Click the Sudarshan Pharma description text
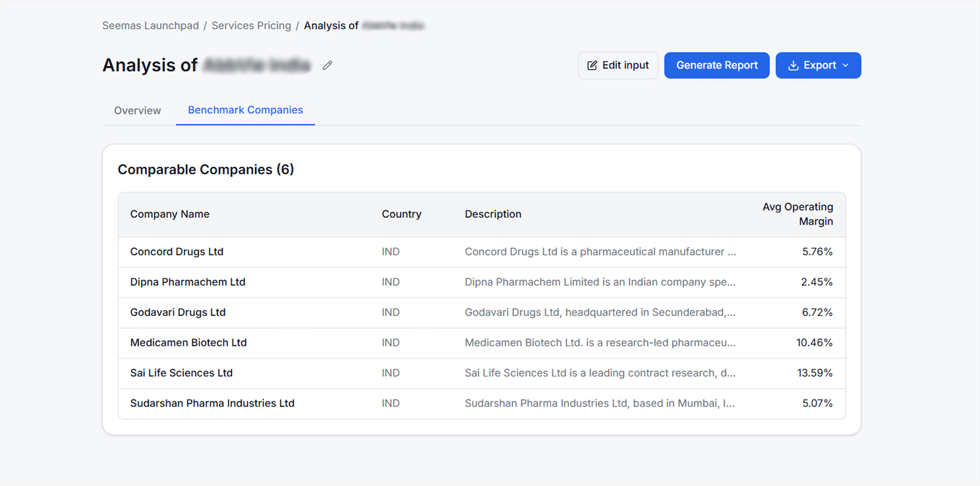Screen dimensions: 980x486 (600, 404)
